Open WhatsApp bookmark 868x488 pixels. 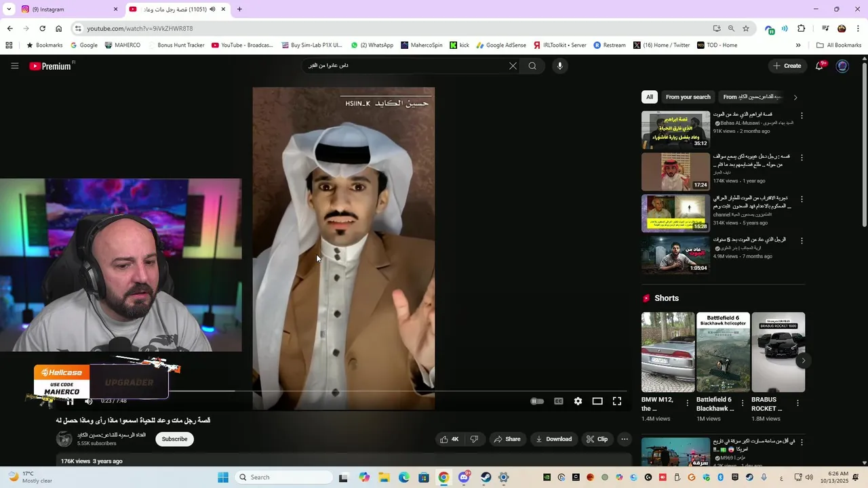pos(372,45)
